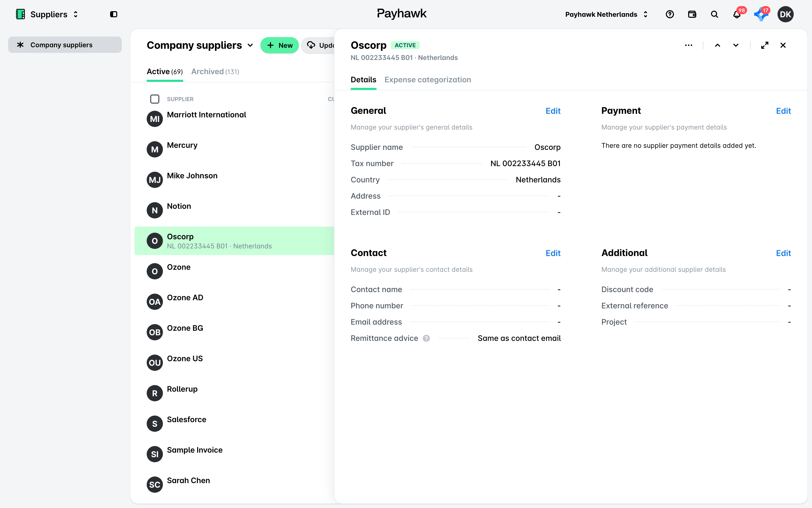Open the DK user avatar menu
812x508 pixels.
click(x=785, y=14)
